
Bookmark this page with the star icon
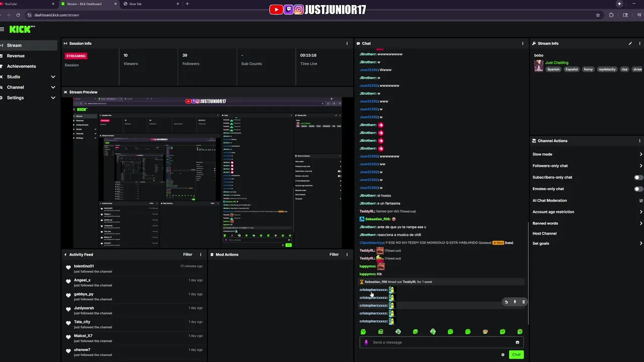pyautogui.click(x=598, y=15)
